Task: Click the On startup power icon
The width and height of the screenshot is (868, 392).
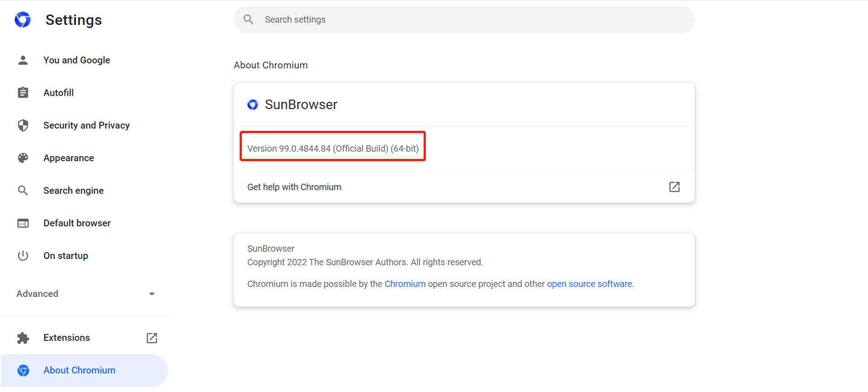Action: tap(23, 256)
